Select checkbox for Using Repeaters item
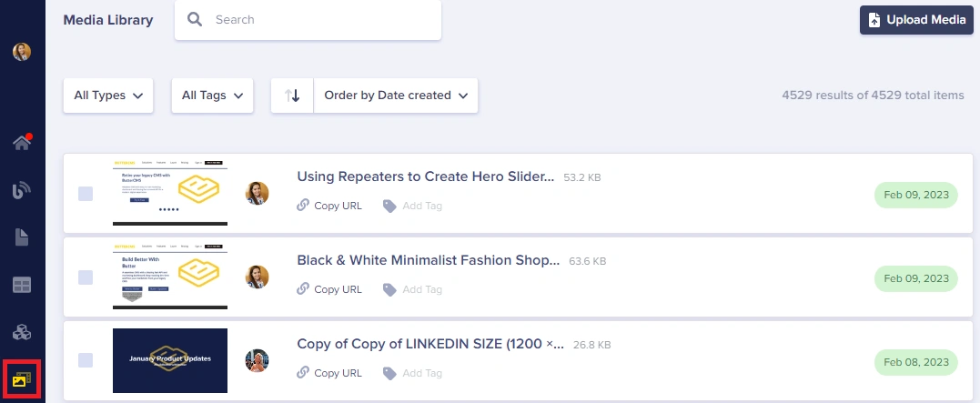Image resolution: width=980 pixels, height=403 pixels. pyautogui.click(x=86, y=194)
